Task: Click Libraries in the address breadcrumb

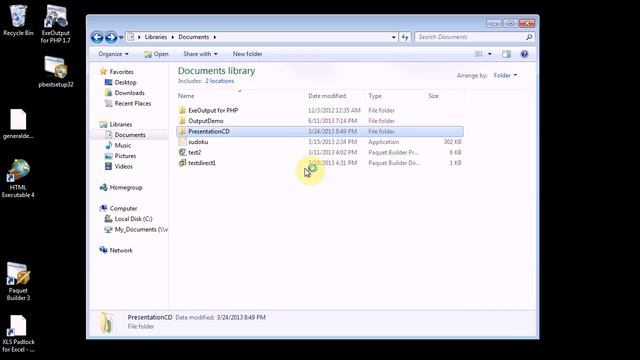Action: [x=156, y=37]
